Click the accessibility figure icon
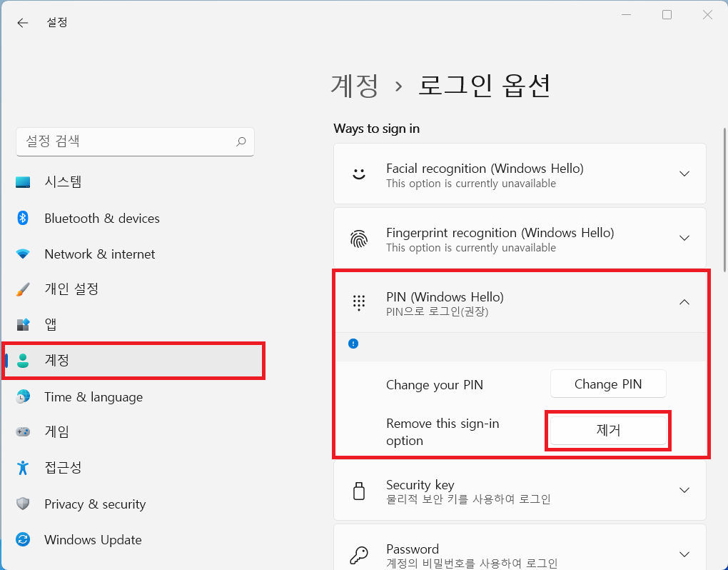Image resolution: width=728 pixels, height=570 pixels. click(23, 467)
